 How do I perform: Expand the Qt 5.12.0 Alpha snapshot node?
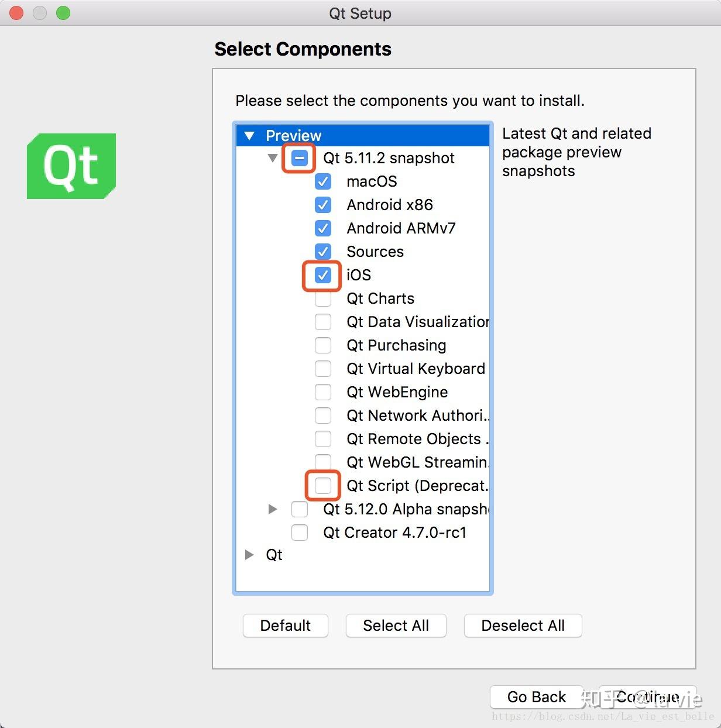pyautogui.click(x=272, y=509)
